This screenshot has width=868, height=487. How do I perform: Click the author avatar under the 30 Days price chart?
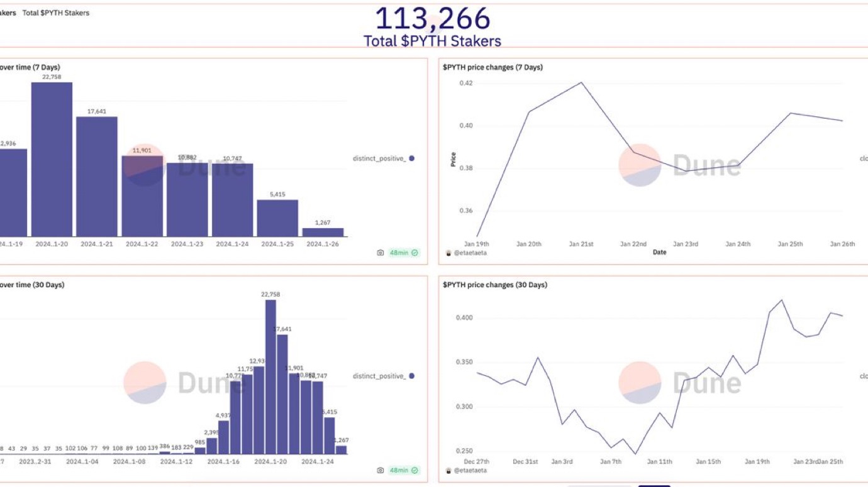[448, 470]
